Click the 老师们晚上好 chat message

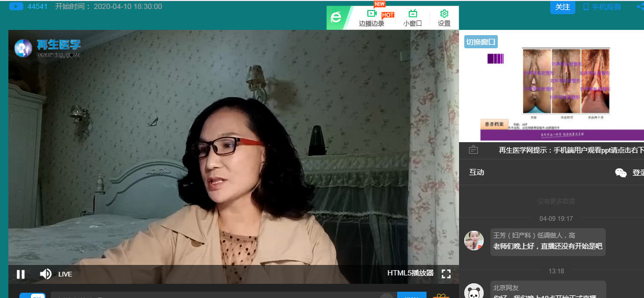548,246
